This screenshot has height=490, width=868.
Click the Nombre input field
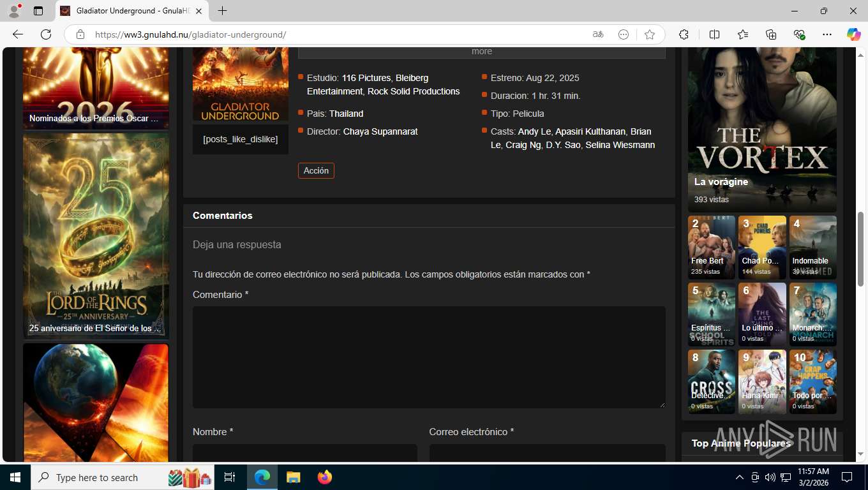click(305, 453)
